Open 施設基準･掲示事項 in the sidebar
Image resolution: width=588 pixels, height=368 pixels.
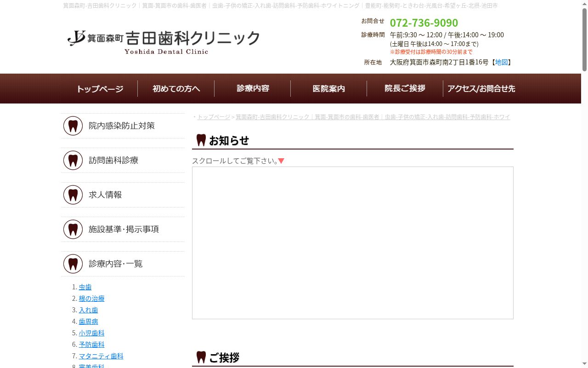[124, 230]
